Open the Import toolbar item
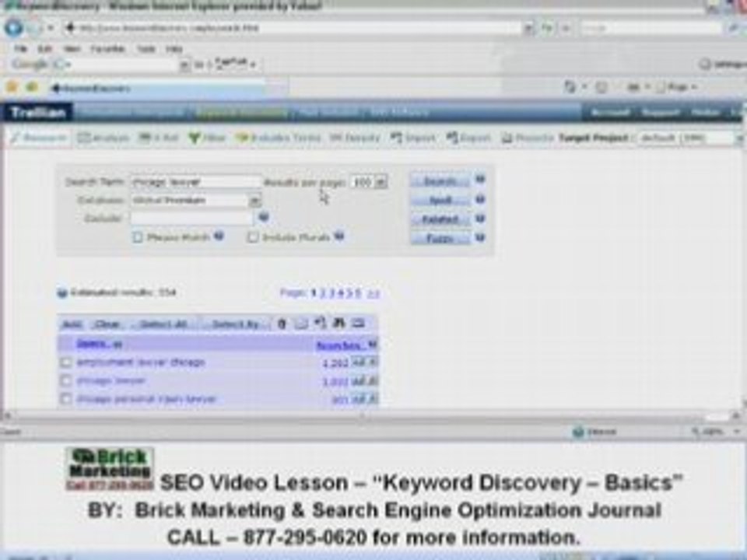The width and height of the screenshot is (747, 560). [x=412, y=138]
